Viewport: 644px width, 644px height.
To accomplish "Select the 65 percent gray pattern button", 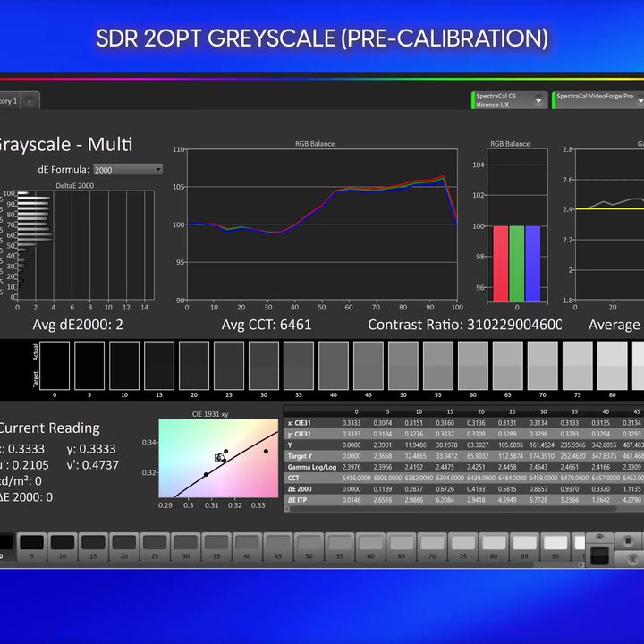I will (402, 547).
